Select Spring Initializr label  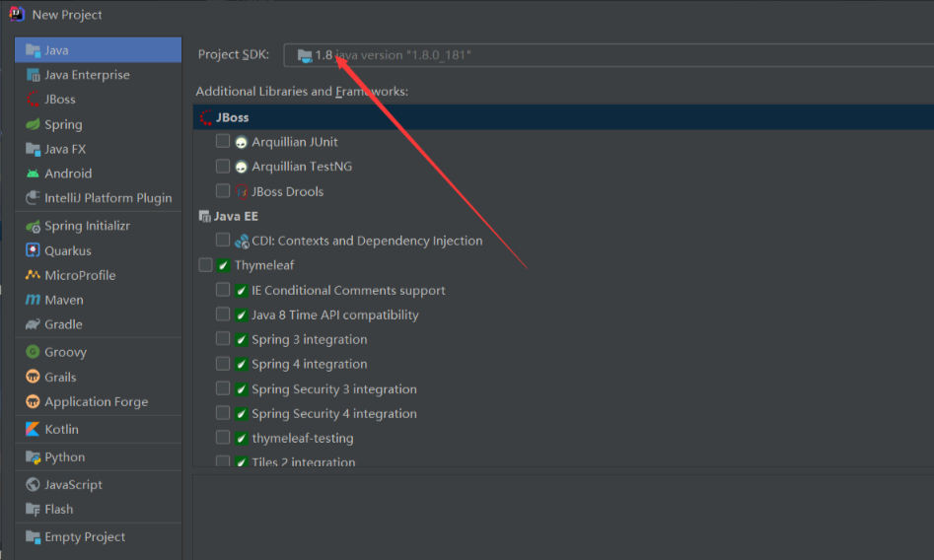point(87,226)
